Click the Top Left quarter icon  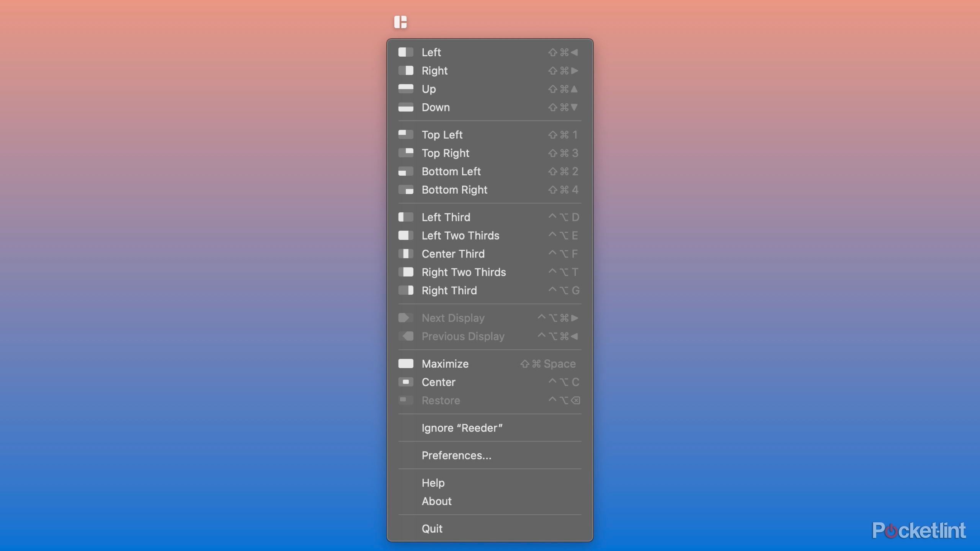coord(406,135)
